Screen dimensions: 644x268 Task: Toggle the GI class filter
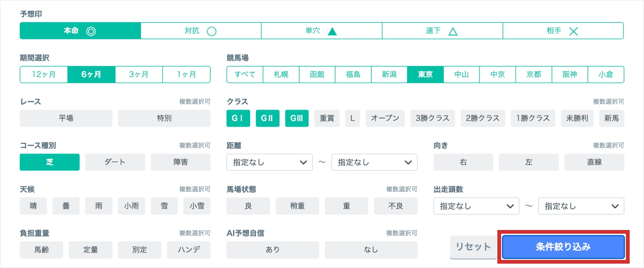coord(238,118)
